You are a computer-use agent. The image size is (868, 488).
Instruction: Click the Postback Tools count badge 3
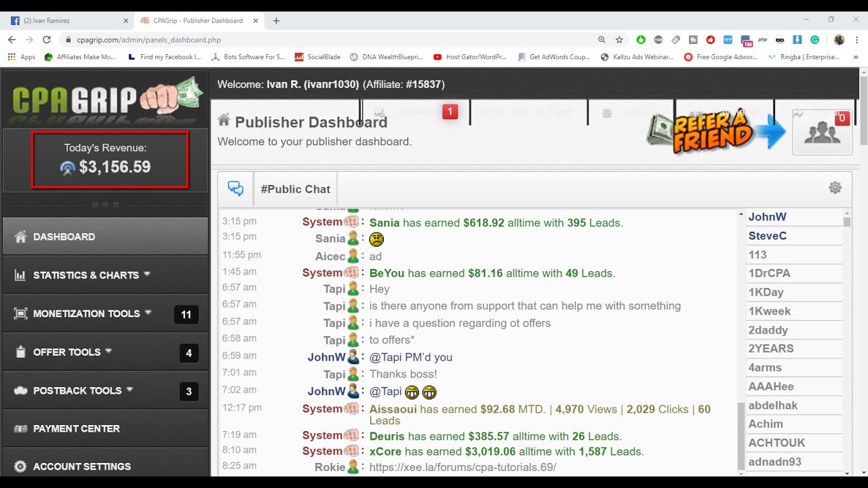pos(189,391)
